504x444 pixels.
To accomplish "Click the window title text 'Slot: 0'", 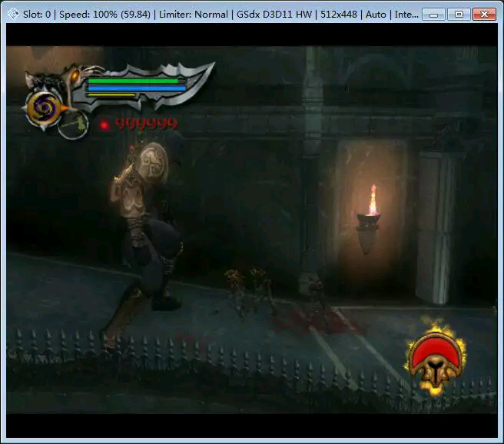I will pos(37,15).
